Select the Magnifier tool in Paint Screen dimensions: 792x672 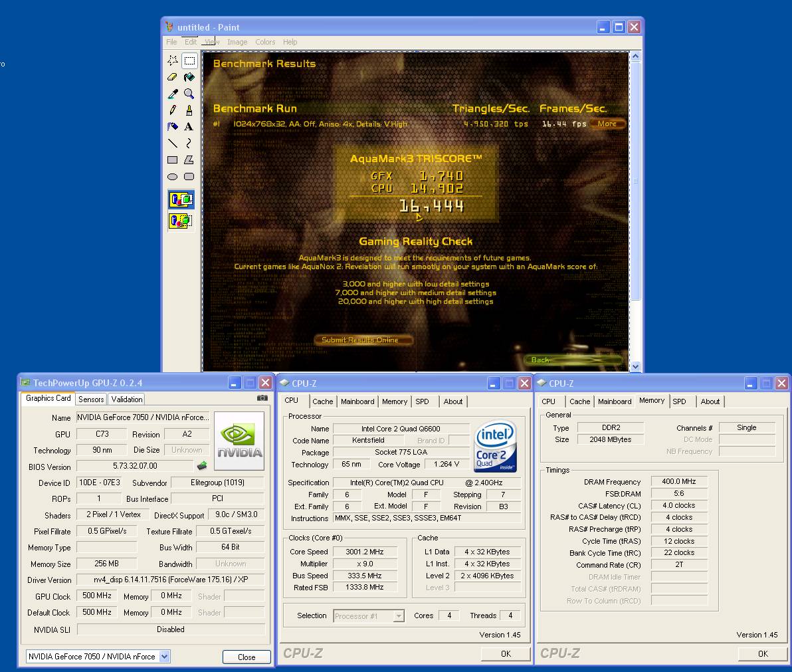click(x=189, y=94)
